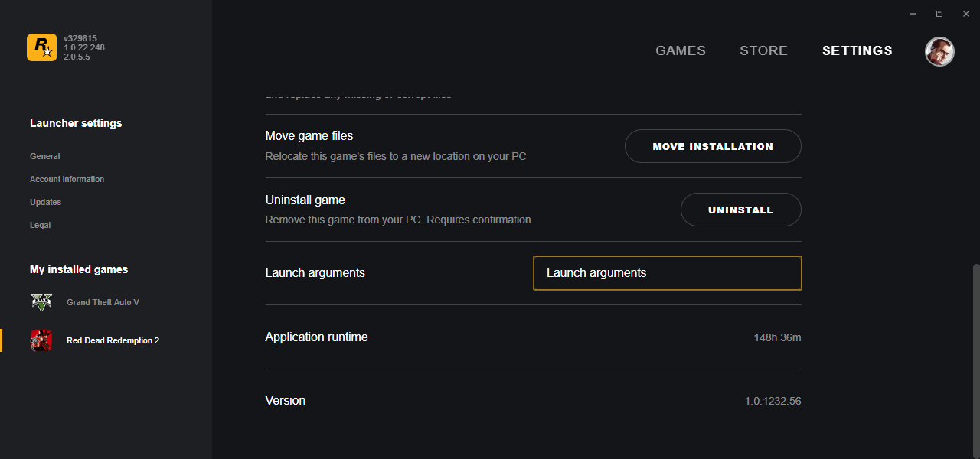Select the Settings tab

point(857,50)
